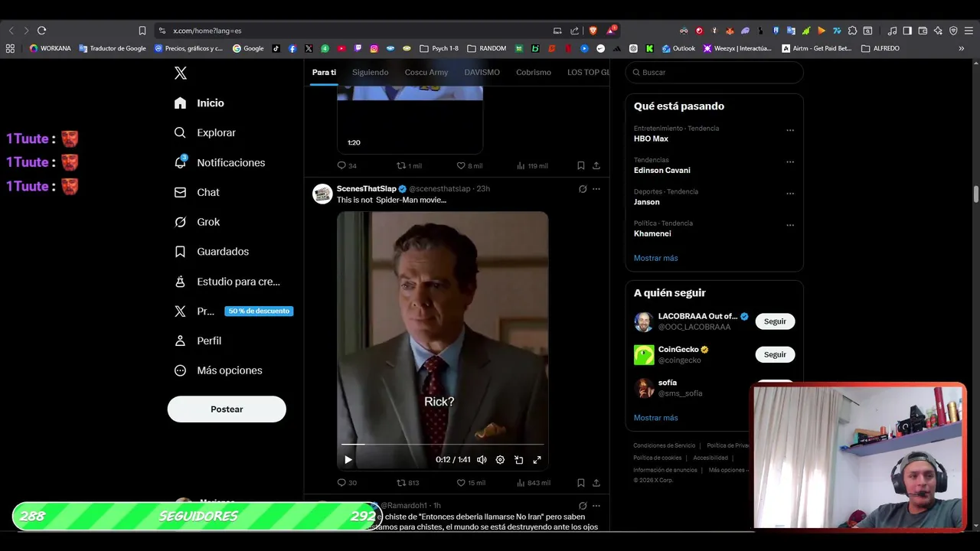The height and width of the screenshot is (551, 980).
Task: Open the Brave wallet icon
Action: pyautogui.click(x=923, y=31)
